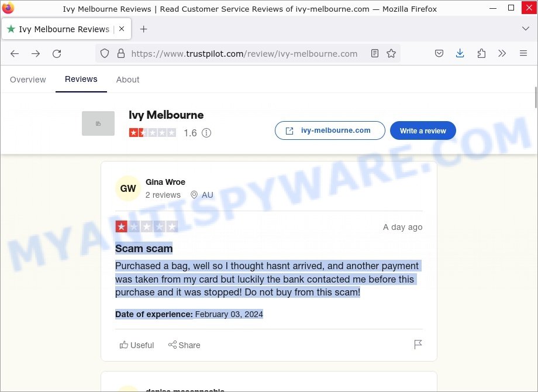Click the date February 03, 2024

coord(229,314)
